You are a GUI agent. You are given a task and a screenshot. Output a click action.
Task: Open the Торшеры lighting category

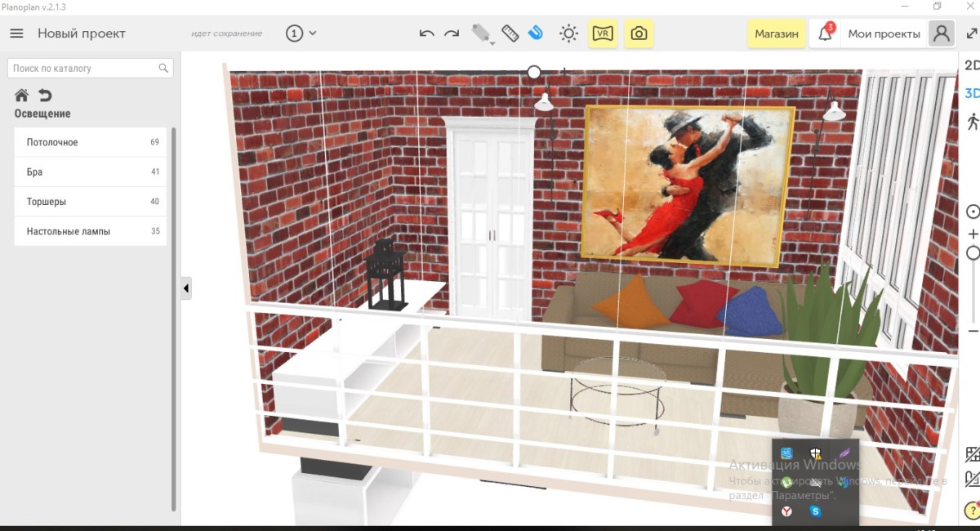[x=91, y=201]
